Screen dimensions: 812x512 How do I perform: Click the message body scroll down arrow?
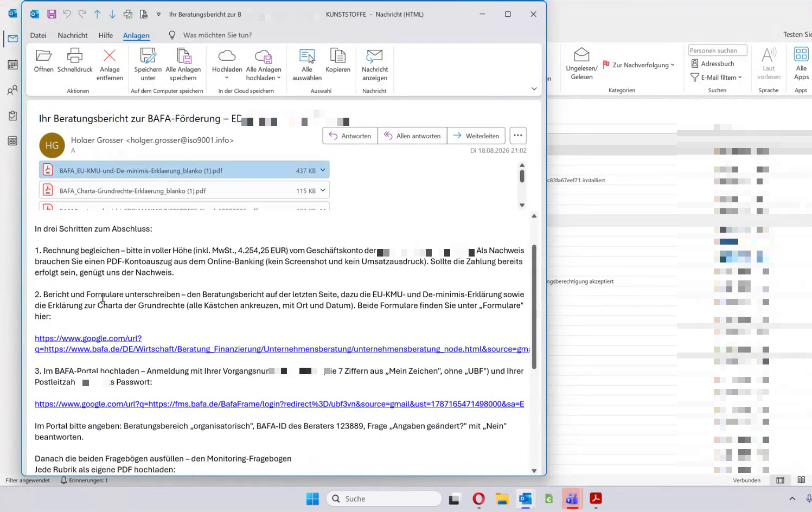534,471
